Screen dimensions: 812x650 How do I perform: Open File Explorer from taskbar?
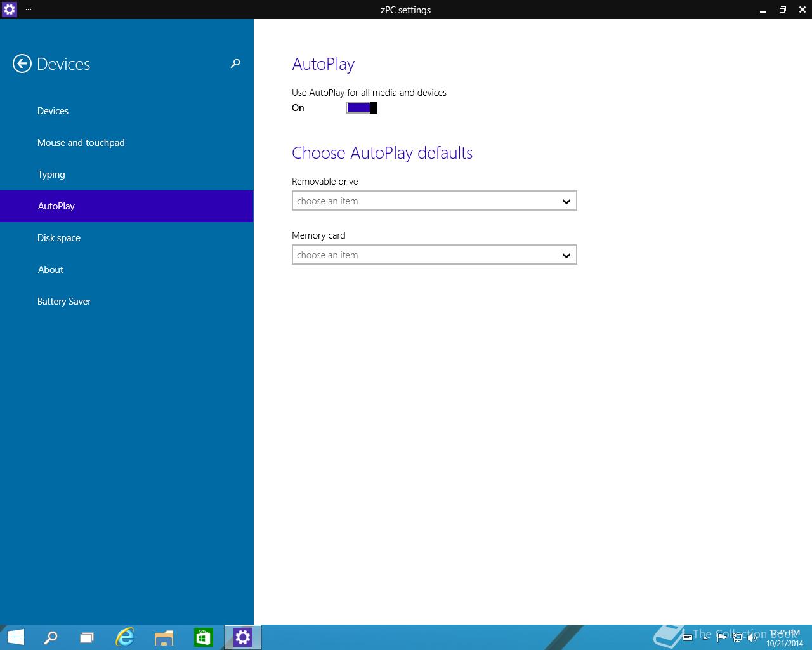coord(164,637)
